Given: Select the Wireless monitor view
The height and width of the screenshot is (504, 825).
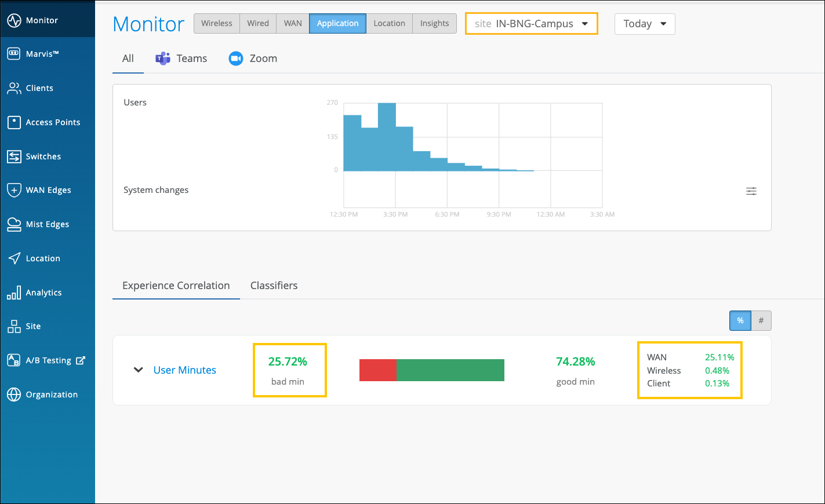Looking at the screenshot, I should pos(216,24).
